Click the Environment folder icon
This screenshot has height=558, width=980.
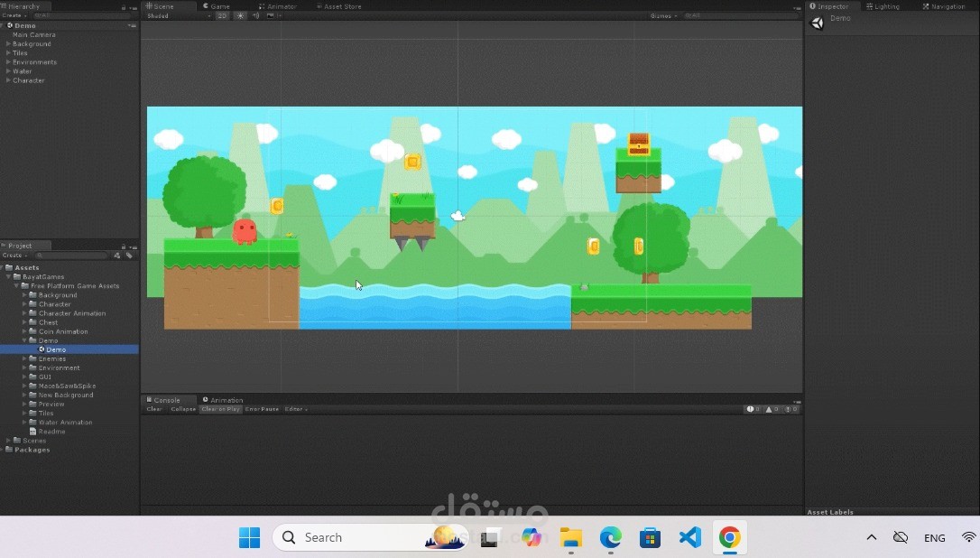tap(33, 367)
